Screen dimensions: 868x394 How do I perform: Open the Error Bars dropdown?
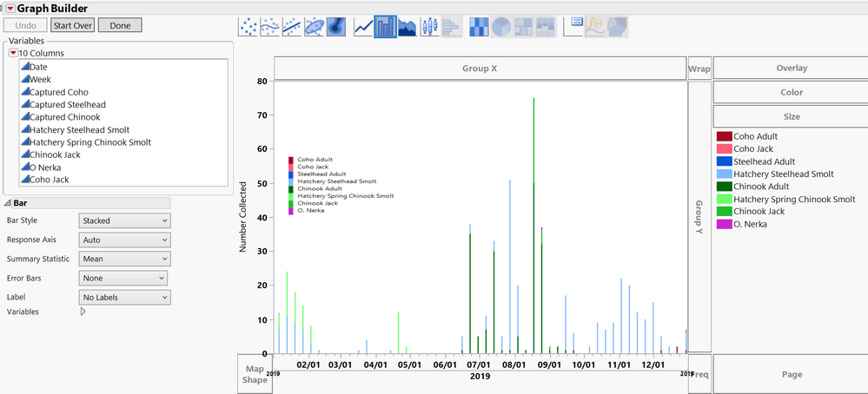pos(123,278)
